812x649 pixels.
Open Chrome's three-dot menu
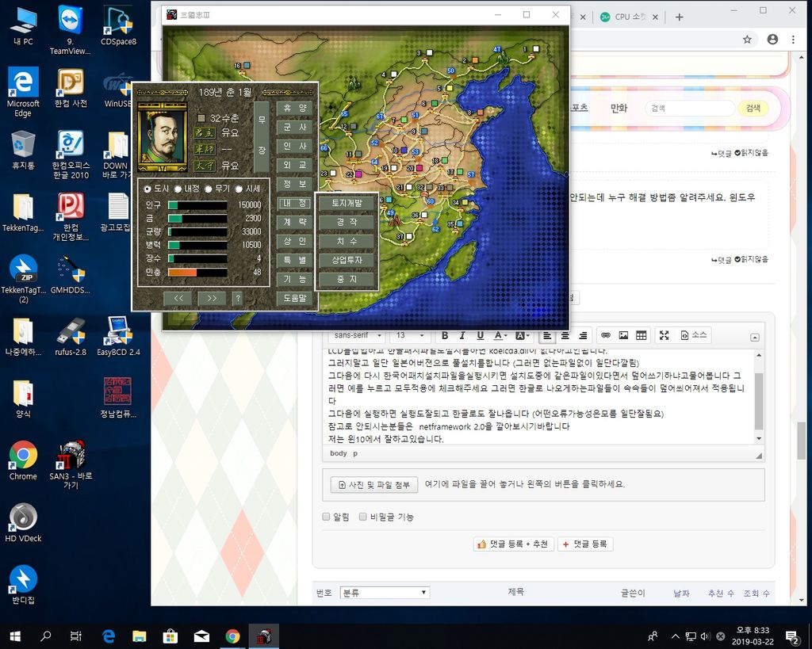click(x=793, y=40)
